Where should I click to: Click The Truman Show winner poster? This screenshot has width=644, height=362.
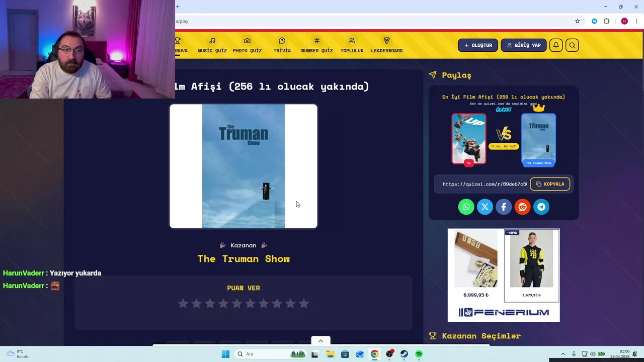point(244,166)
